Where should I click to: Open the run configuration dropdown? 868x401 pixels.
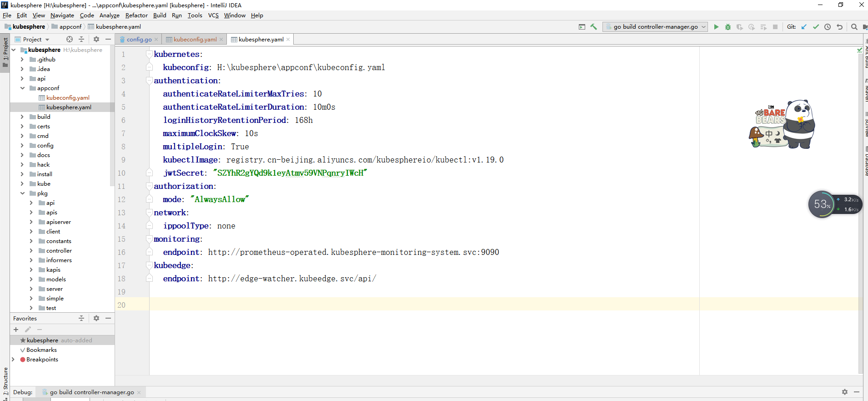click(x=655, y=27)
